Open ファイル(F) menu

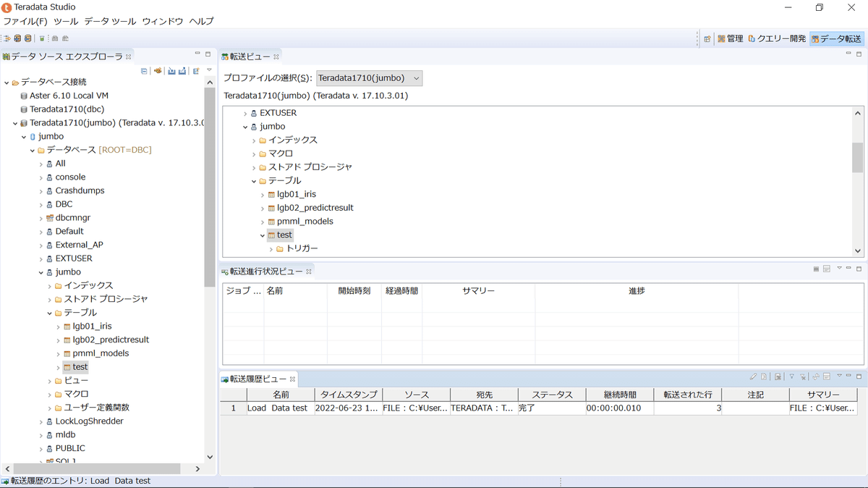25,22
